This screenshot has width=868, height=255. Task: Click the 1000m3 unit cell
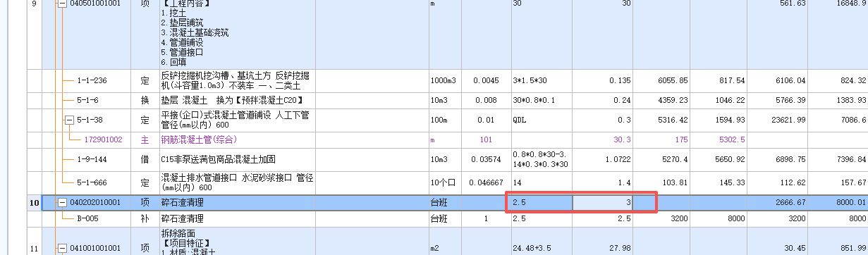445,80
